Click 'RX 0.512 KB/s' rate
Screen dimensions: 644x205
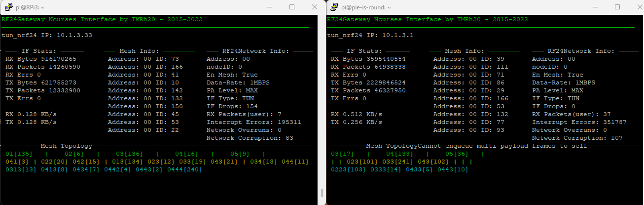[x=357, y=114]
